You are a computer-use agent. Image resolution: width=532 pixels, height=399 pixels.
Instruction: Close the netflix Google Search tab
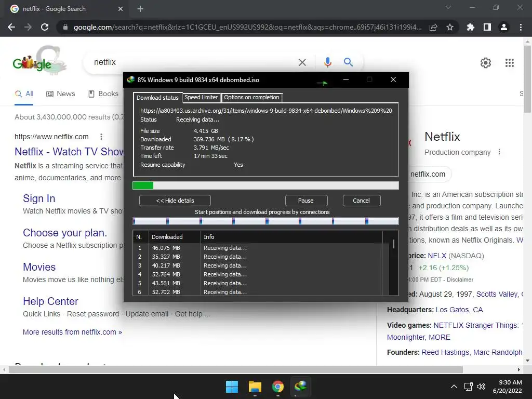pos(121,9)
